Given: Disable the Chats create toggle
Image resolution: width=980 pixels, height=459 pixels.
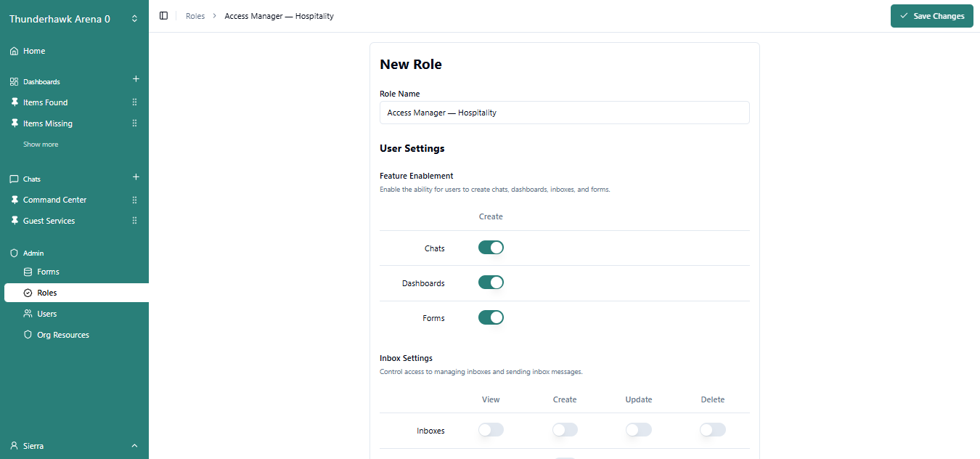Looking at the screenshot, I should pyautogui.click(x=491, y=248).
